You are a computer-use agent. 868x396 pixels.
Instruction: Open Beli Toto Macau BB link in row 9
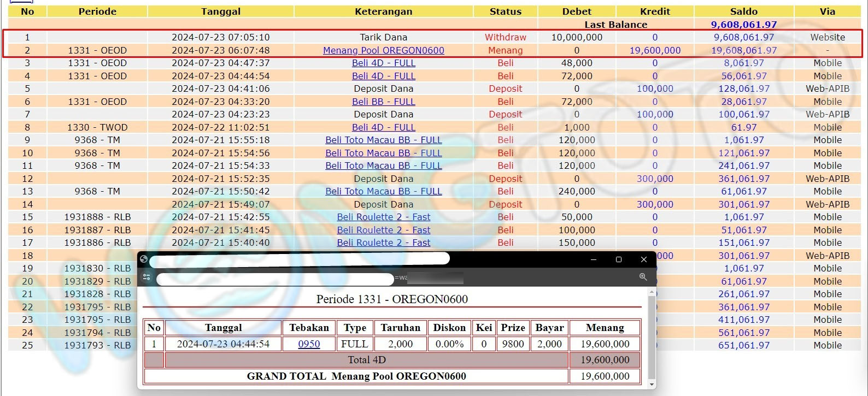(x=383, y=140)
